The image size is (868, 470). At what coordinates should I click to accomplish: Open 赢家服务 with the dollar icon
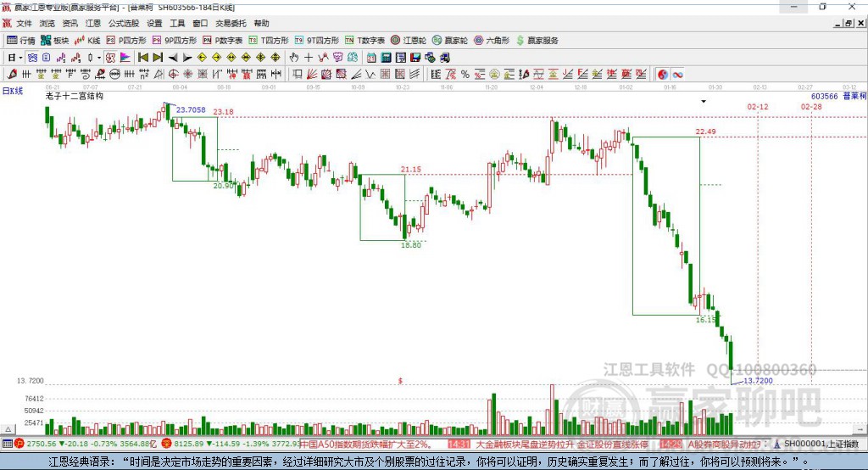tap(537, 41)
